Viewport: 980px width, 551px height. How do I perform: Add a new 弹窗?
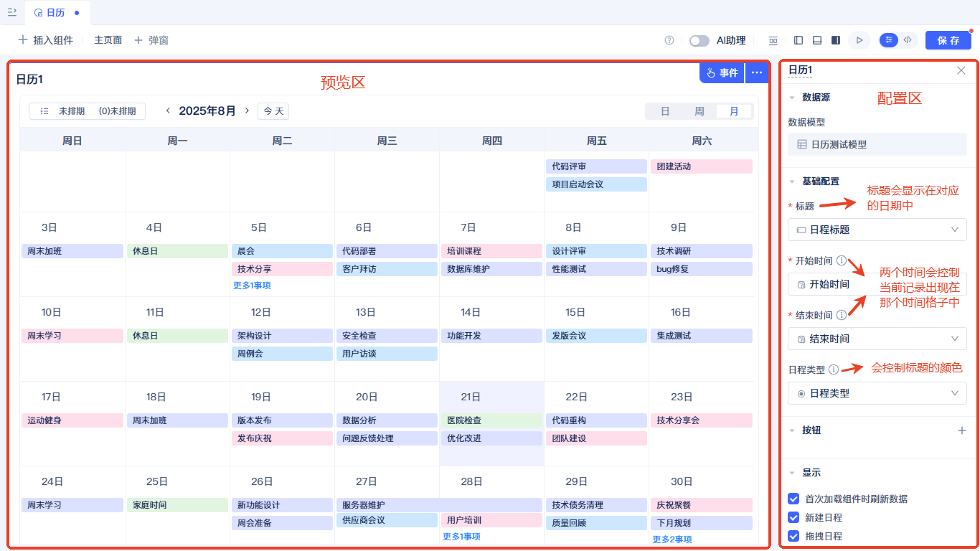tap(151, 40)
